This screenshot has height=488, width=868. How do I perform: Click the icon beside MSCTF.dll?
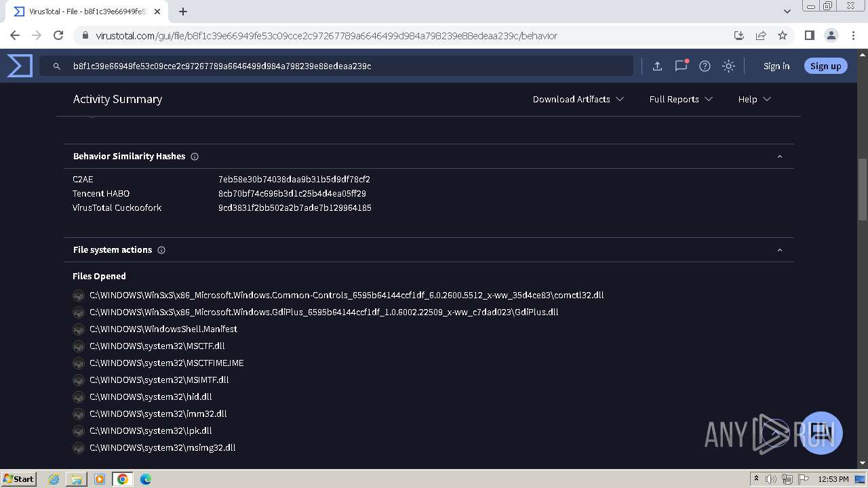click(79, 346)
